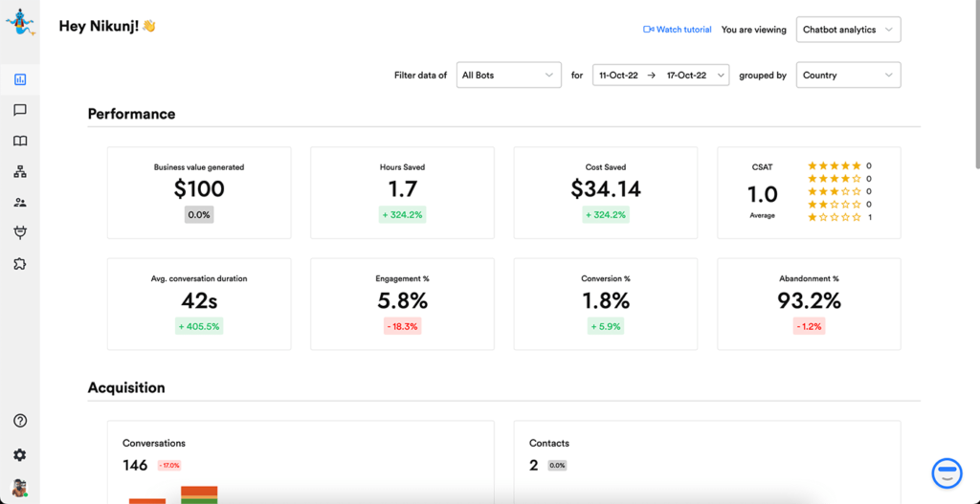Click the start date 11-Oct-22 field
Image resolution: width=980 pixels, height=504 pixels.
point(618,75)
